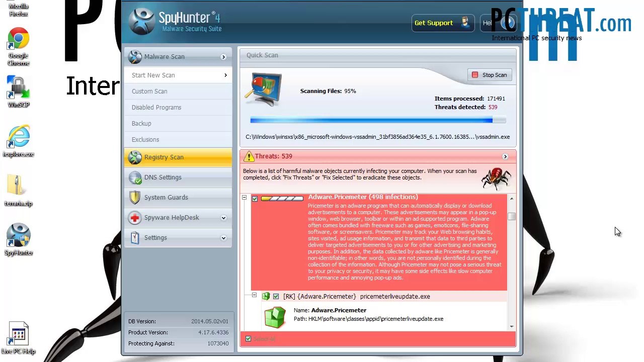Click Spyware HelpDesk red cross icon
This screenshot has width=644, height=362.
pyautogui.click(x=135, y=218)
